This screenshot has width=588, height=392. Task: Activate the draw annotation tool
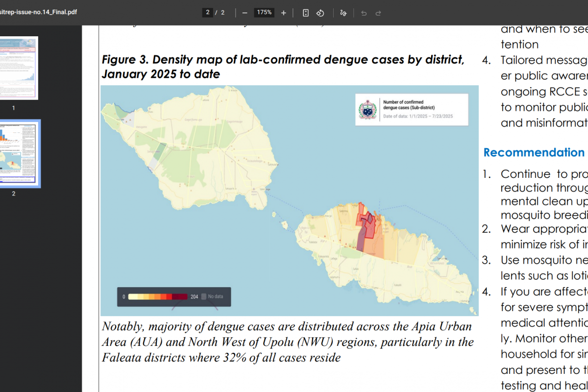343,13
